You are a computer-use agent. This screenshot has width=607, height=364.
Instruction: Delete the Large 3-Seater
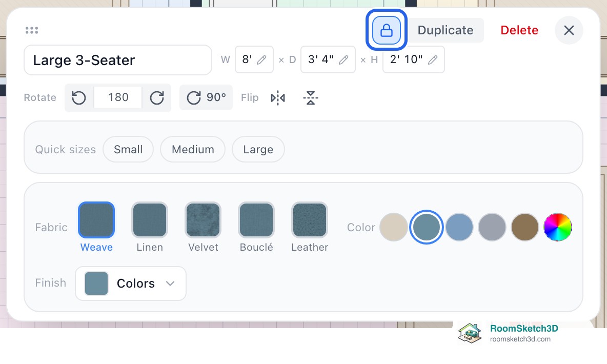(519, 30)
